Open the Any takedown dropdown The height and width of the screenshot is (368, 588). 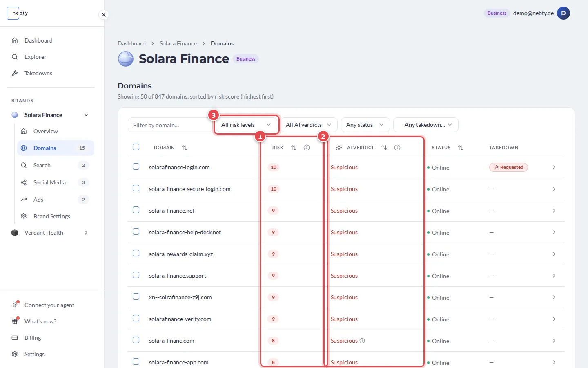pyautogui.click(x=426, y=125)
